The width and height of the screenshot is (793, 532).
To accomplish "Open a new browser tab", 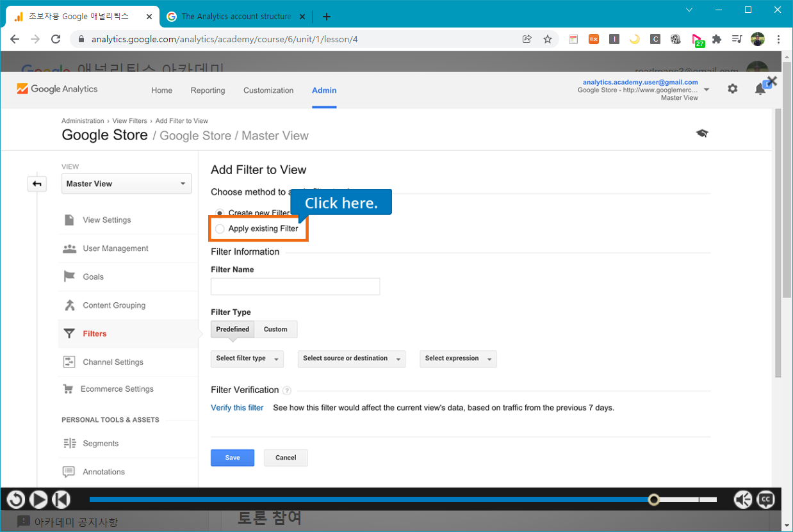I will coord(327,17).
